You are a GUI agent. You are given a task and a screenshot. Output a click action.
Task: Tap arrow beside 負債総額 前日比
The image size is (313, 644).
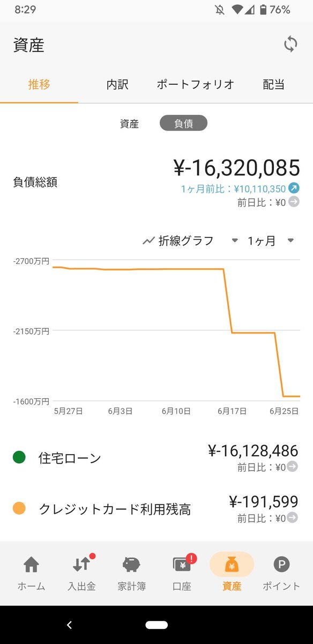point(294,202)
